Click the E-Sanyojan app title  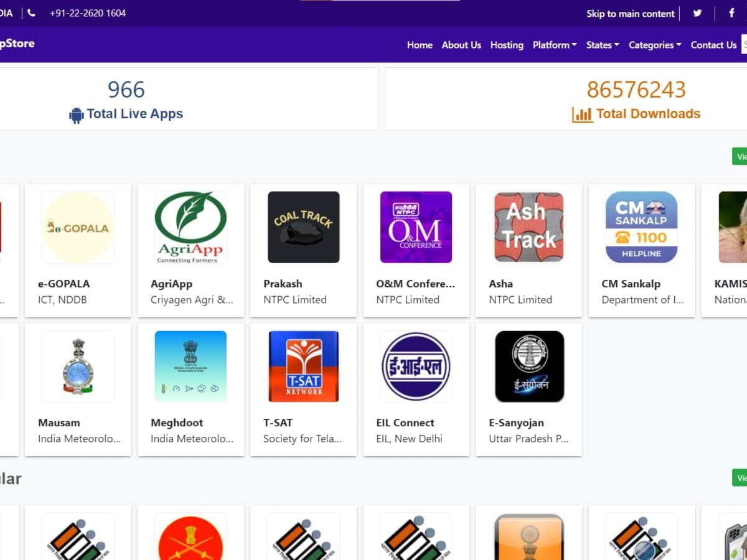516,423
